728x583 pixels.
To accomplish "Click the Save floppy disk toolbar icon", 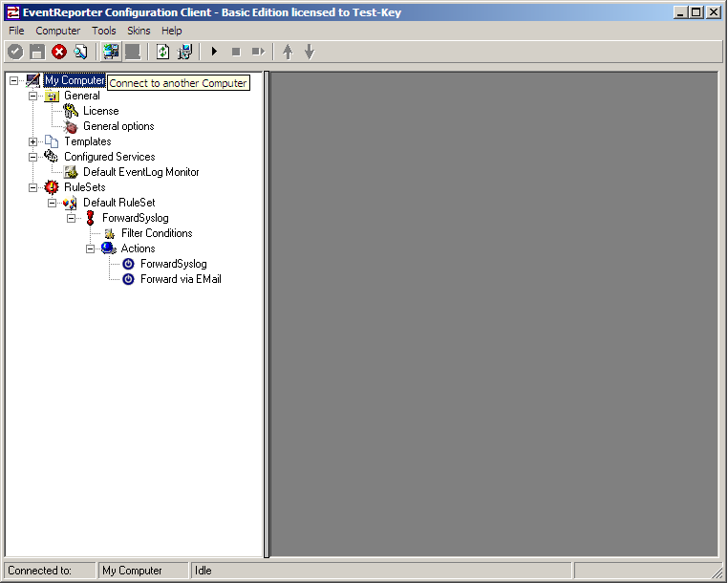I will 37,52.
